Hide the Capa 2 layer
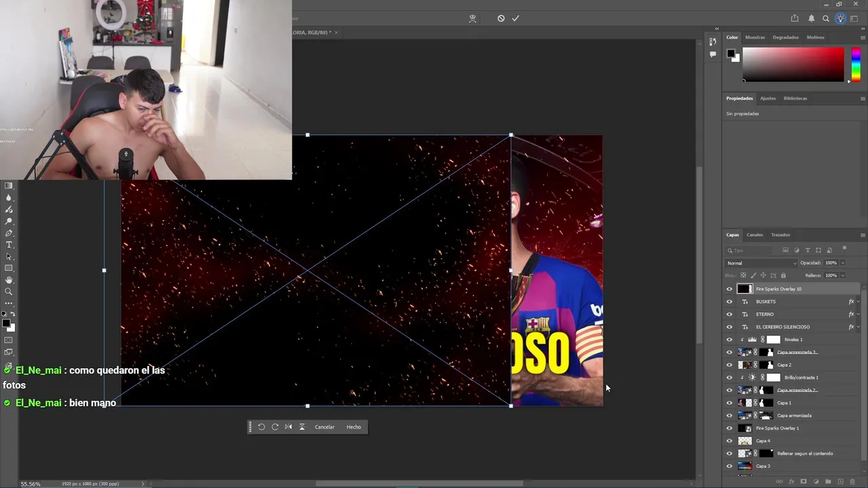 point(730,365)
